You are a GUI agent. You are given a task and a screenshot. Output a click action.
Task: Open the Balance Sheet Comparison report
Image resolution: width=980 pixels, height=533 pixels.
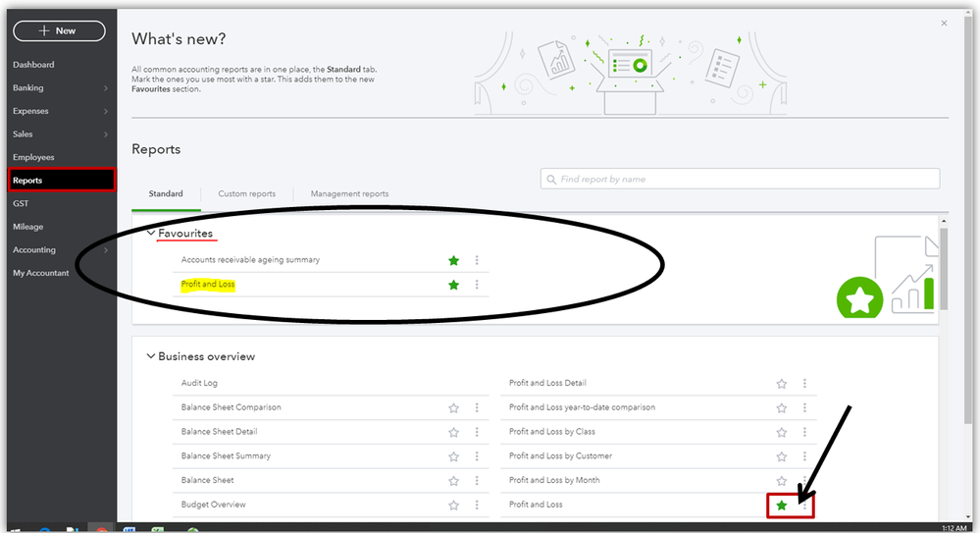tap(232, 407)
